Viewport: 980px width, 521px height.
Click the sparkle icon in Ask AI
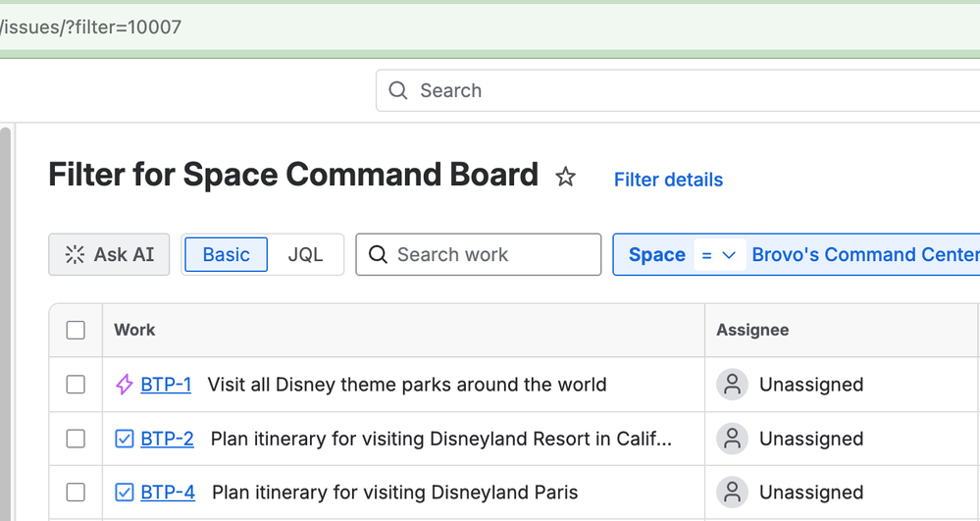pyautogui.click(x=75, y=254)
